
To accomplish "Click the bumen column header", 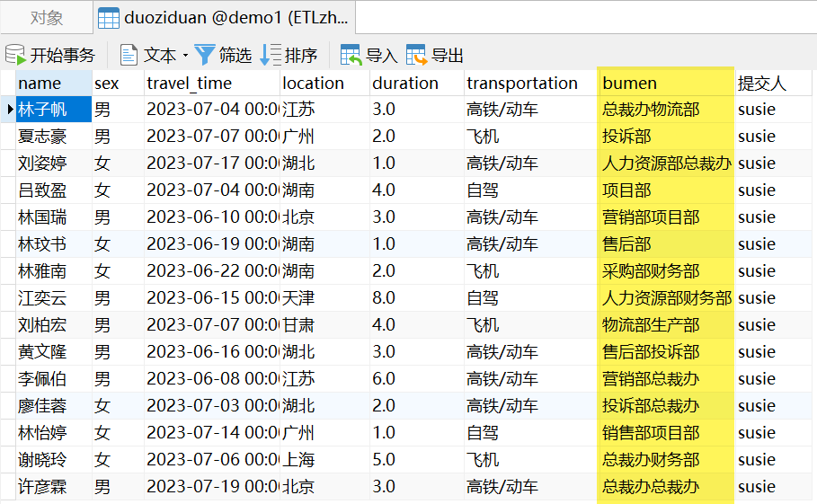I will coord(629,84).
